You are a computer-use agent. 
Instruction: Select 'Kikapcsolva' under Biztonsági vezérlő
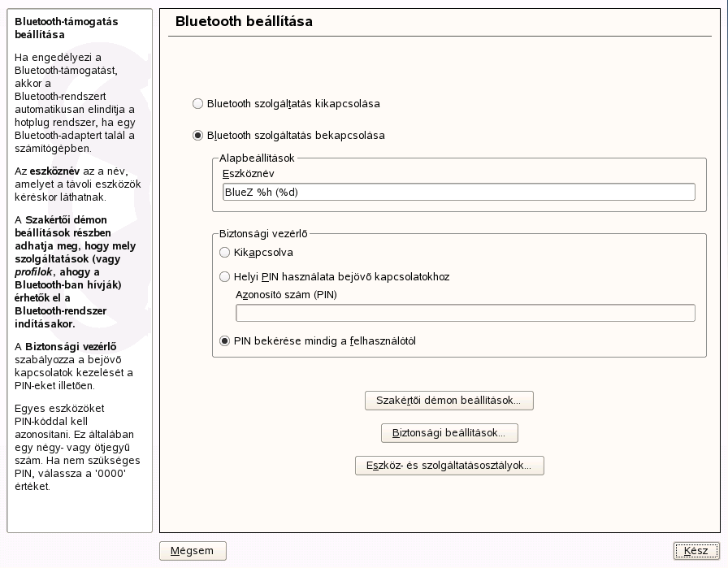coord(225,253)
